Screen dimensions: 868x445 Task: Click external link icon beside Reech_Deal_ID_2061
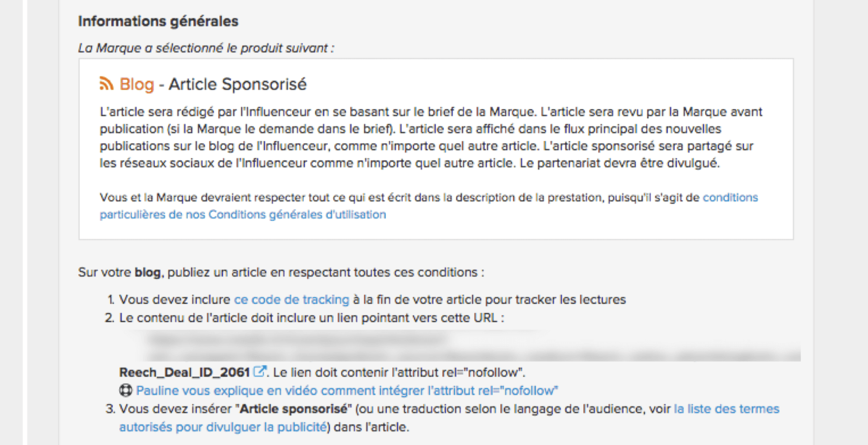point(260,372)
